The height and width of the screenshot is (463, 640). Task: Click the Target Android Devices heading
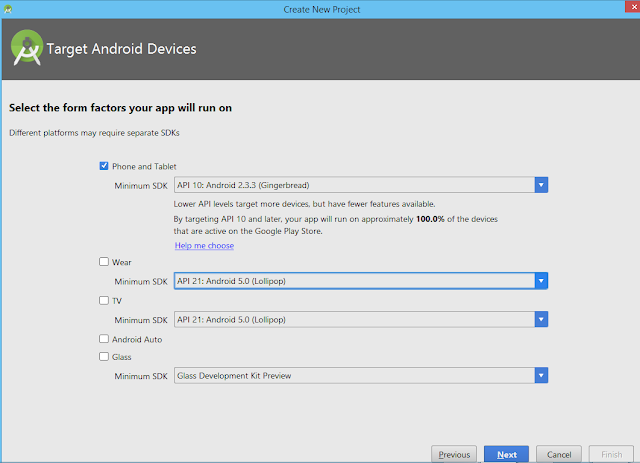121,49
